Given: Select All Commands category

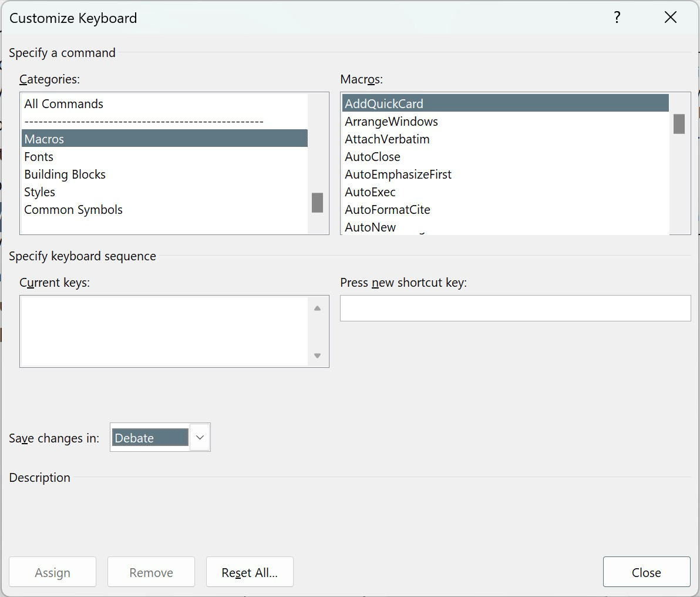Looking at the screenshot, I should point(64,104).
